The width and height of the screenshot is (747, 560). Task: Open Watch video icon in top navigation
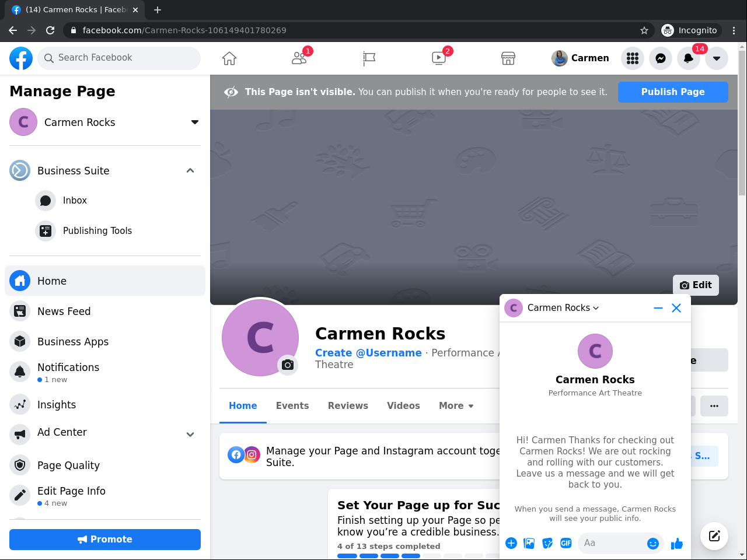coord(439,58)
